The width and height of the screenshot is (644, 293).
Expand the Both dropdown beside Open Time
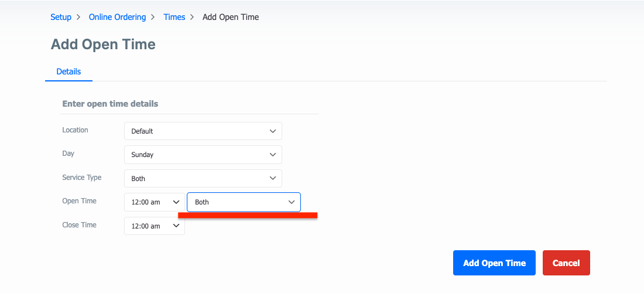click(244, 202)
